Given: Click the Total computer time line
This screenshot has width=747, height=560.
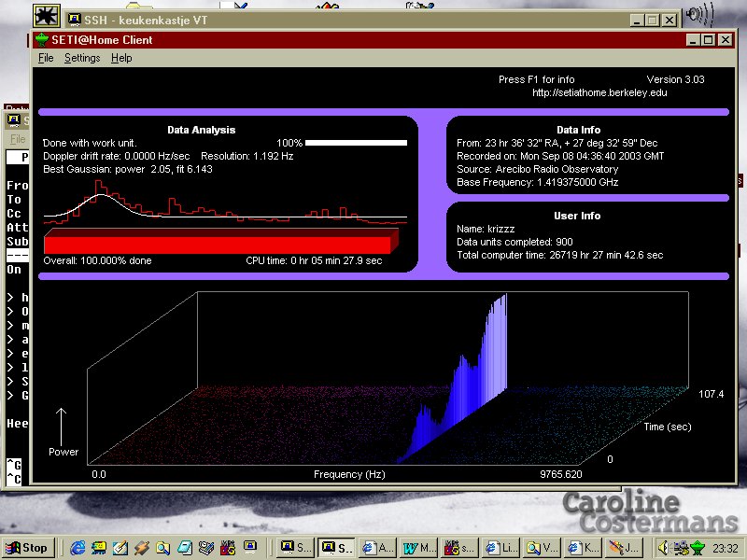Looking at the screenshot, I should [559, 255].
